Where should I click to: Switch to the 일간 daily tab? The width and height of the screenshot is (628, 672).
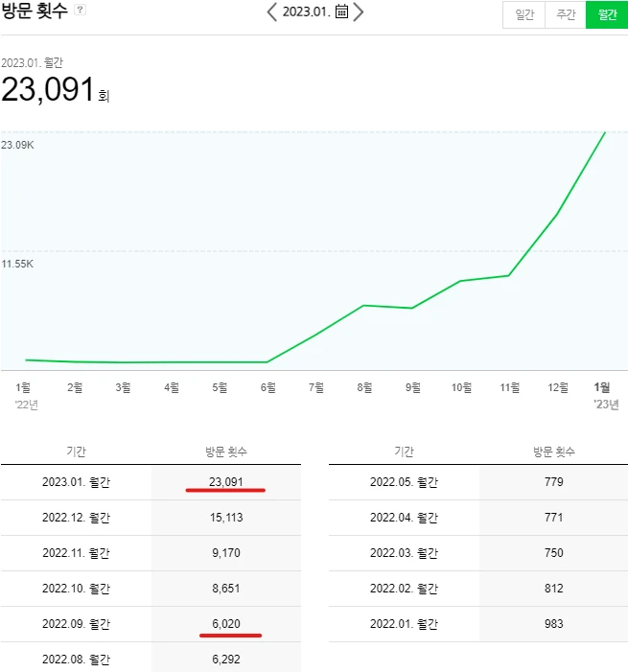(523, 15)
